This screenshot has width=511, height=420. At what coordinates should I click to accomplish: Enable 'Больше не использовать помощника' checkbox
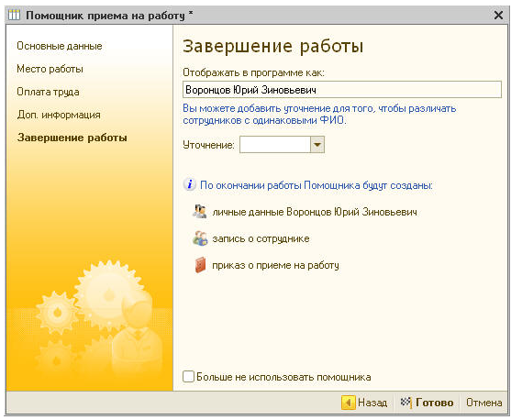tap(188, 377)
